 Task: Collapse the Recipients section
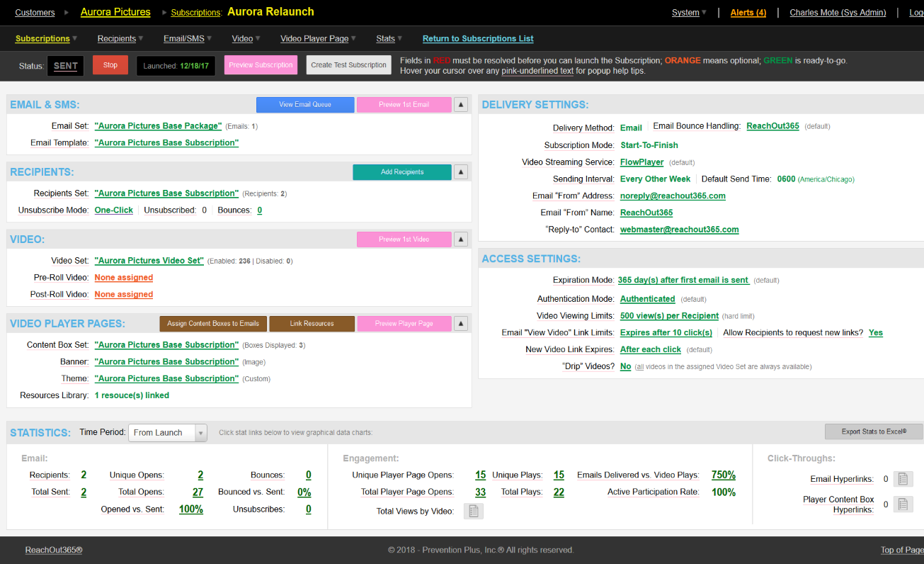coord(460,172)
